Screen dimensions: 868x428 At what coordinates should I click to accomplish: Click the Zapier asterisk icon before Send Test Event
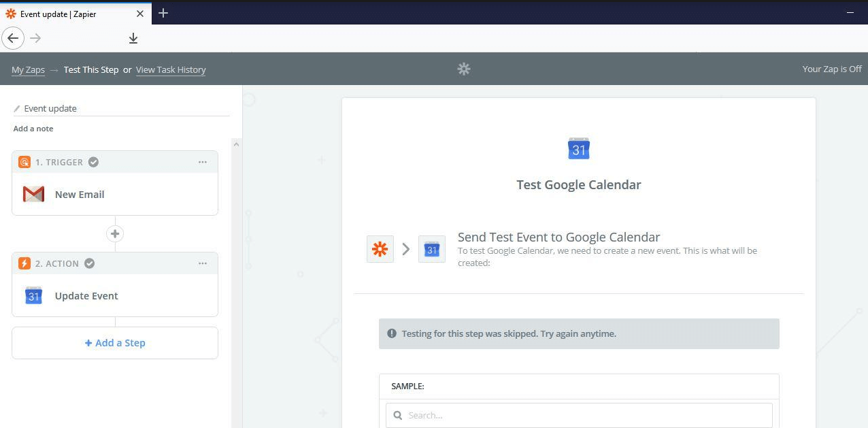[380, 249]
